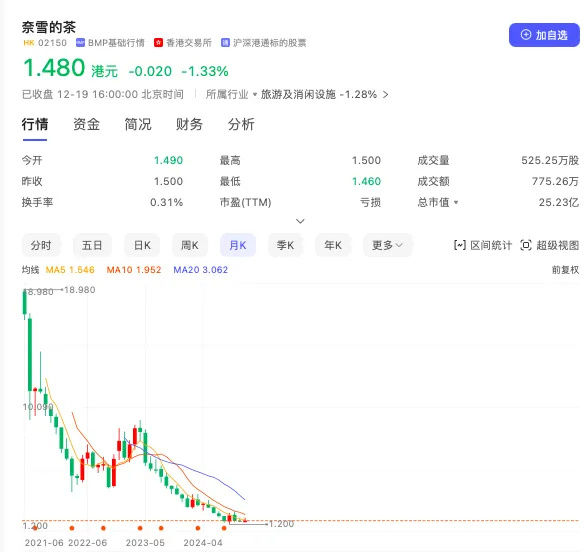Click the plus icon in 加自选 button
The height and width of the screenshot is (552, 588).
(526, 35)
